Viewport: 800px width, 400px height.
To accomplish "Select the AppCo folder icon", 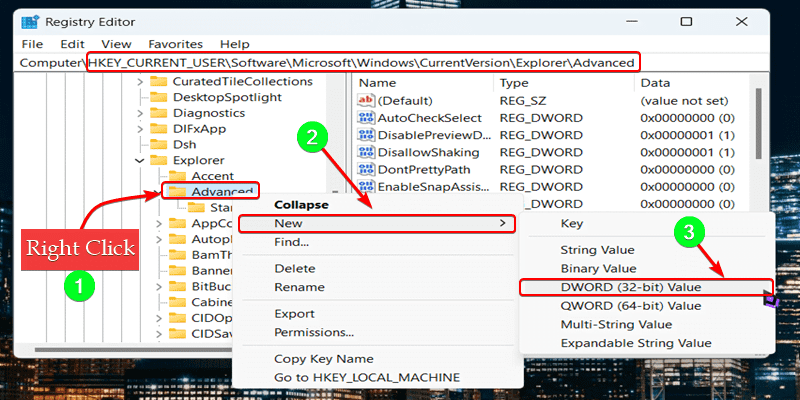I will click(x=178, y=223).
